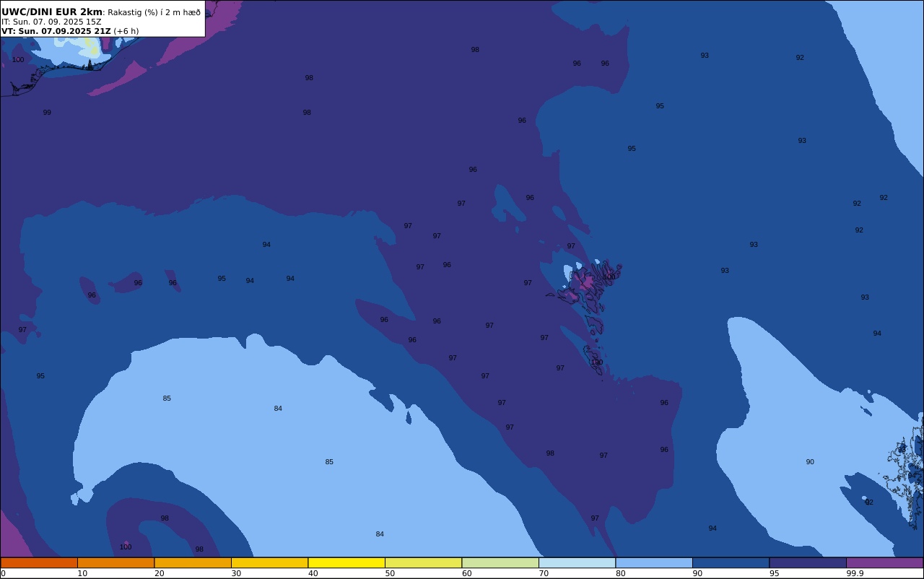Click the amber 20–30 legend swatch
The width and height of the screenshot is (924, 579).
coord(193,562)
